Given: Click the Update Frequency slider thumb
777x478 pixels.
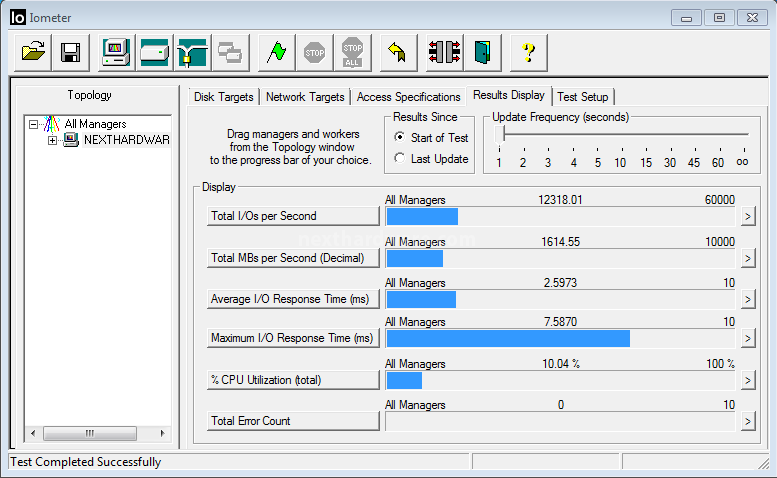Looking at the screenshot, I should [x=500, y=134].
